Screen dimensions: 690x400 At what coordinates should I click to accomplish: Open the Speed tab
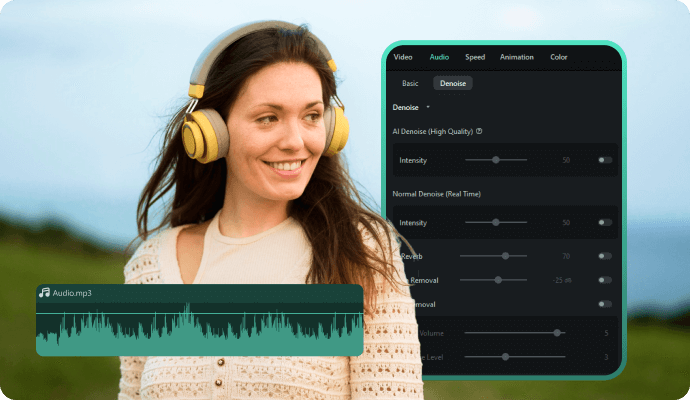pyautogui.click(x=475, y=57)
